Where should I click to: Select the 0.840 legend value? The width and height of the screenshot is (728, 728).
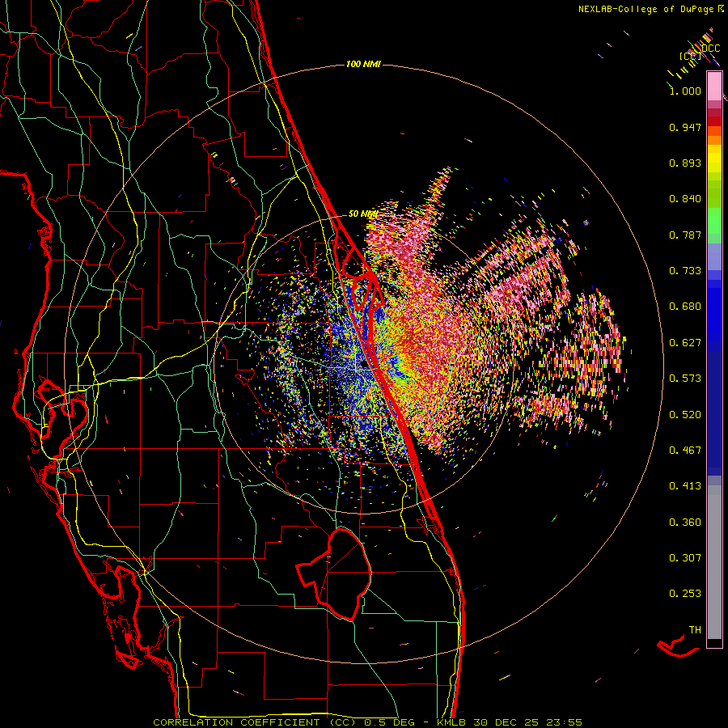pyautogui.click(x=685, y=199)
